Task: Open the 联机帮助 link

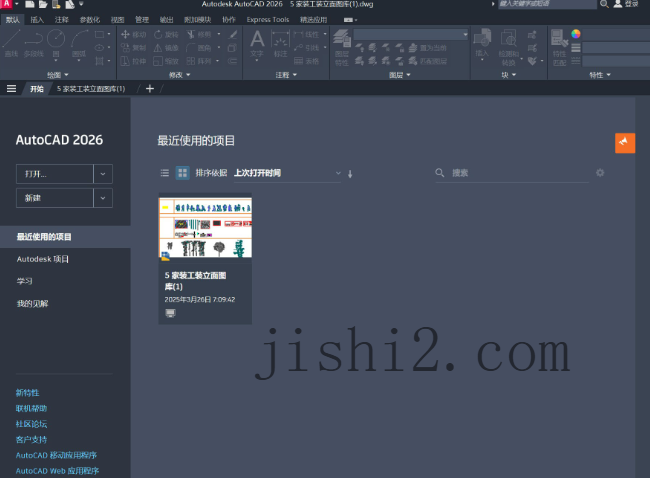Action: pos(32,408)
